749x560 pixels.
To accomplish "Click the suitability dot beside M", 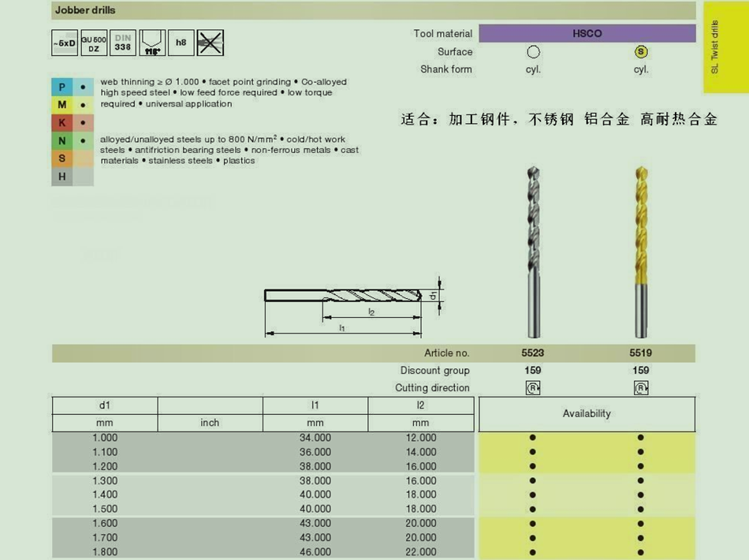I will point(83,105).
